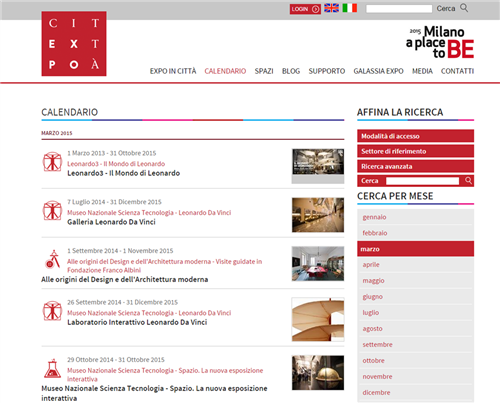Select month marzo
The image size is (500, 403).
coord(415,249)
